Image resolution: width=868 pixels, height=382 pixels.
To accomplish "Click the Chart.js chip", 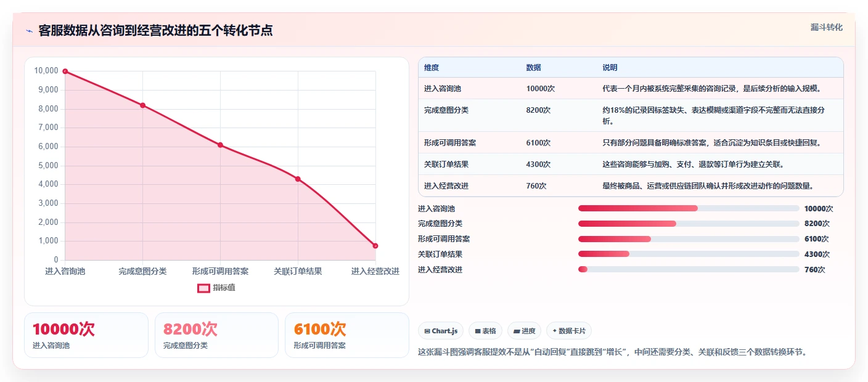I will (441, 331).
